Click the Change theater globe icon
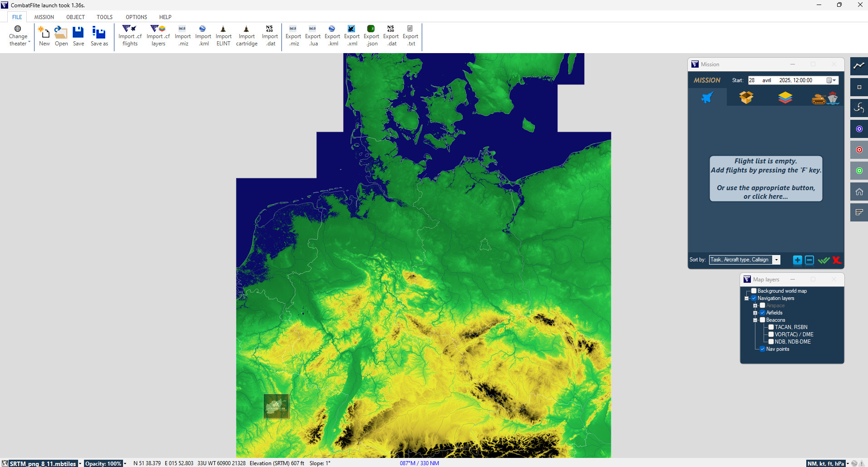The height and width of the screenshot is (467, 868). (x=18, y=29)
